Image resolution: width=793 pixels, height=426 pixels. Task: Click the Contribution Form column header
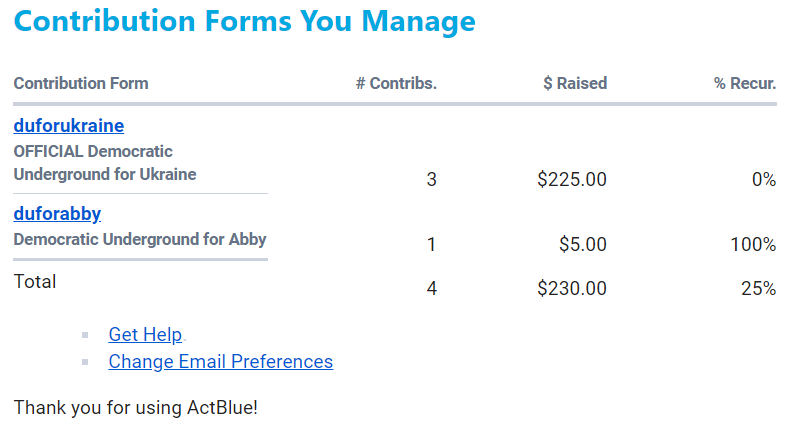(x=81, y=84)
